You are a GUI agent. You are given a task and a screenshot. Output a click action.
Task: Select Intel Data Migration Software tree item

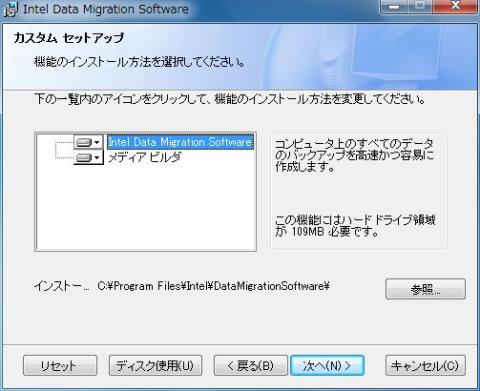click(180, 142)
